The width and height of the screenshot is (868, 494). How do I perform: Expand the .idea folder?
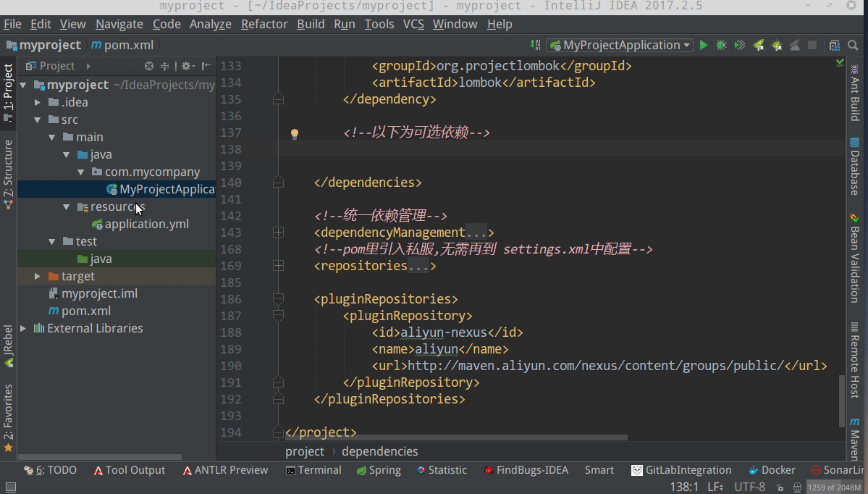pyautogui.click(x=37, y=102)
